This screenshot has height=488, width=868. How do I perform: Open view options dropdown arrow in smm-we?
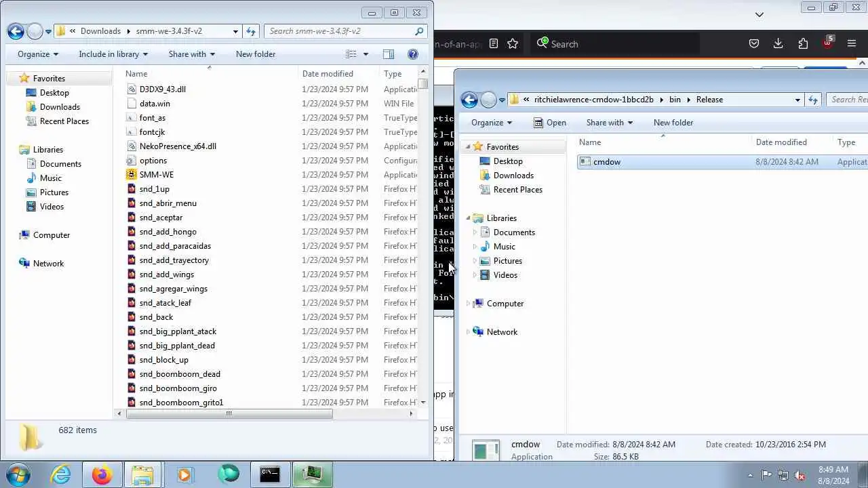(366, 54)
